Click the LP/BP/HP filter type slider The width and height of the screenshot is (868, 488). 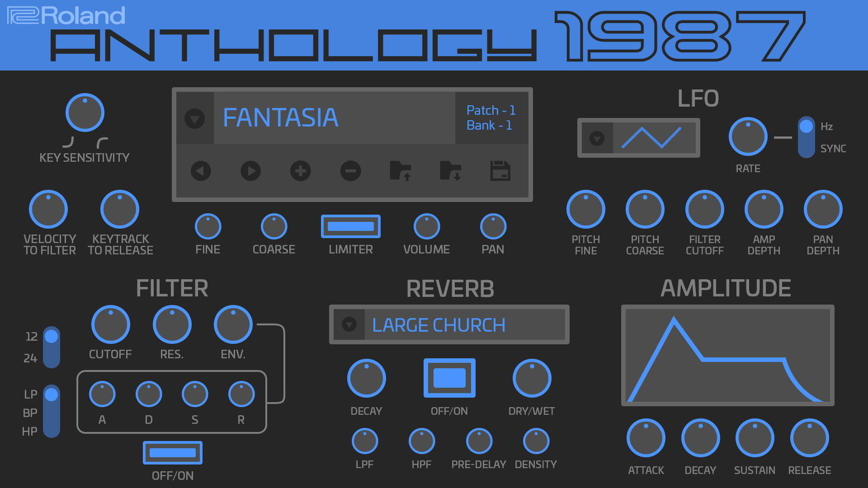pyautogui.click(x=52, y=411)
